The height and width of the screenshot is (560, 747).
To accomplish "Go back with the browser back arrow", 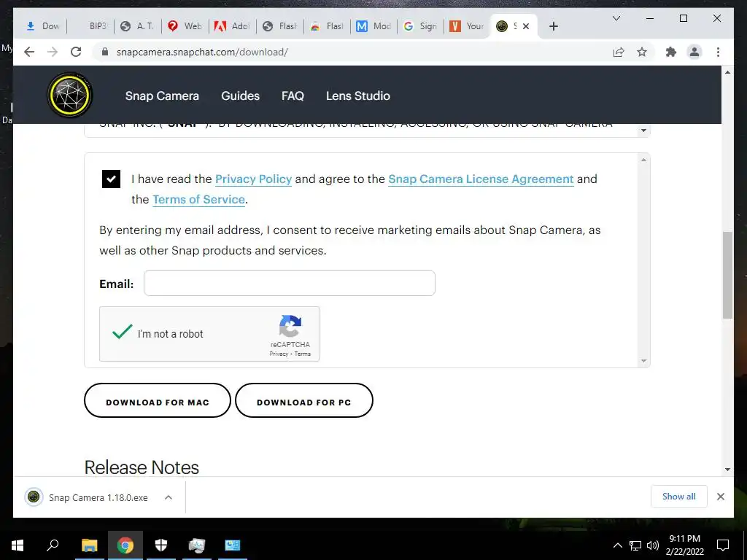I will coord(29,52).
